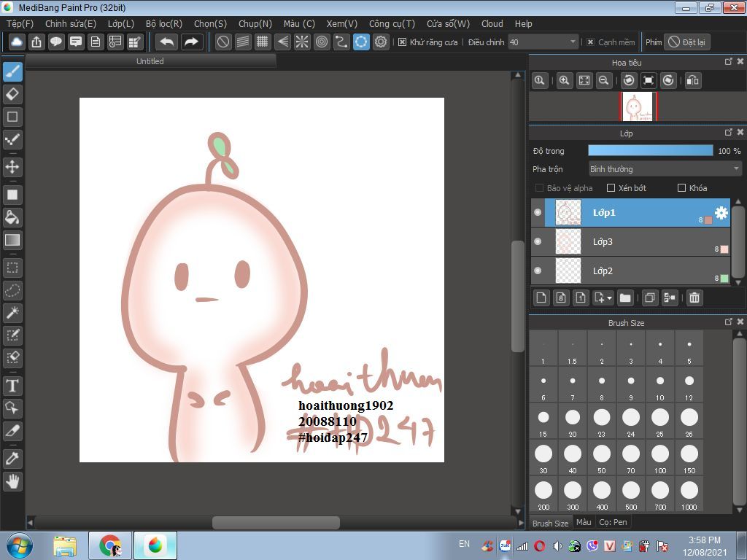Select the Eraser tool in left toolbar

12,94
